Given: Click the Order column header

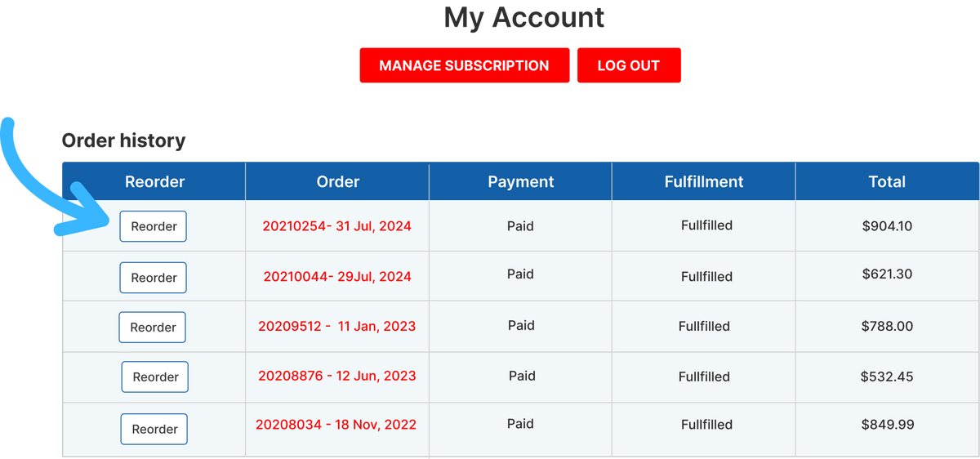Looking at the screenshot, I should pyautogui.click(x=337, y=181).
